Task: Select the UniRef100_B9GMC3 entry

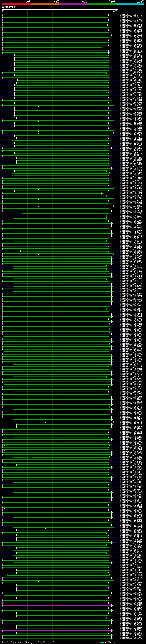Action: [131, 25]
